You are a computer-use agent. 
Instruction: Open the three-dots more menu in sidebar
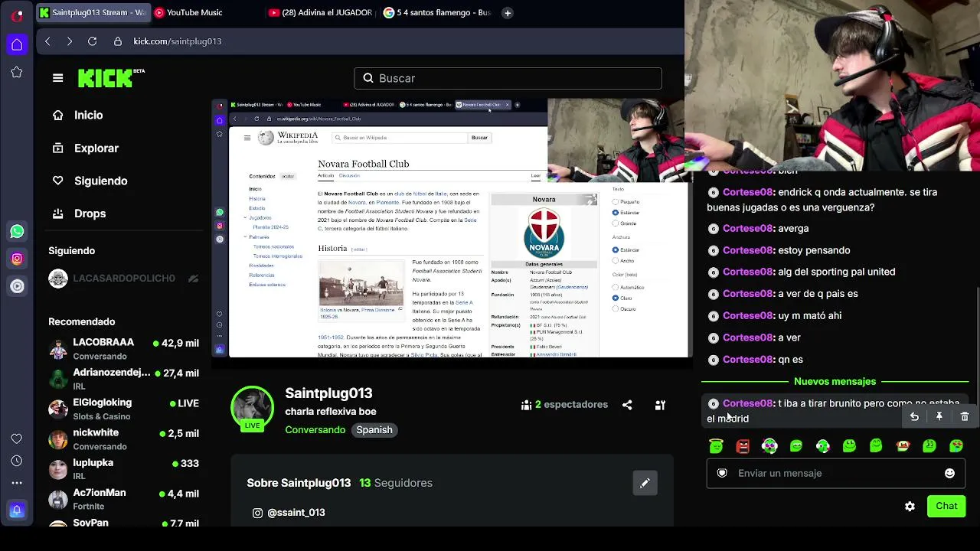[x=17, y=483]
